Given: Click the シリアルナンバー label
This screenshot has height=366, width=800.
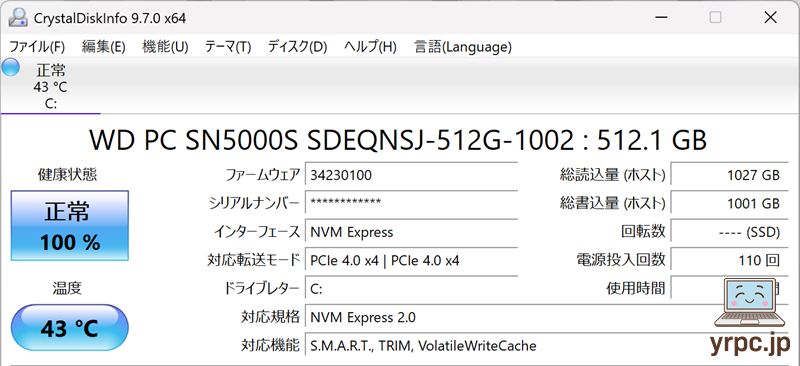Looking at the screenshot, I should (255, 203).
